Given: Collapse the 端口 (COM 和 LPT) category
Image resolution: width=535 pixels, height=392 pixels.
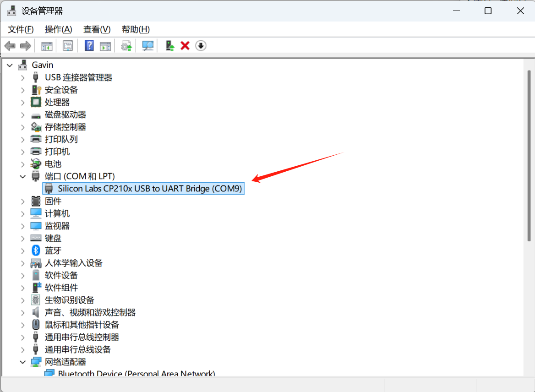Looking at the screenshot, I should (23, 176).
